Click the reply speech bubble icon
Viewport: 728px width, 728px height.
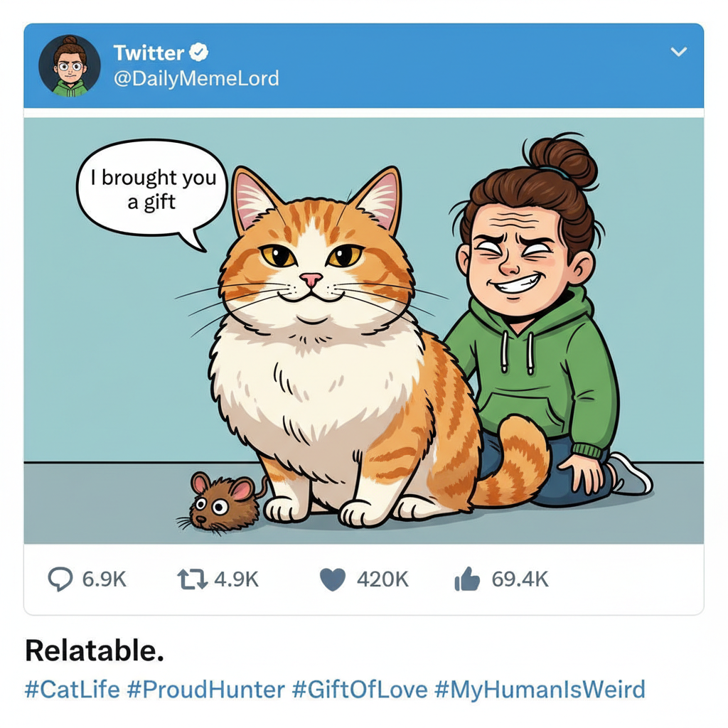[60, 579]
